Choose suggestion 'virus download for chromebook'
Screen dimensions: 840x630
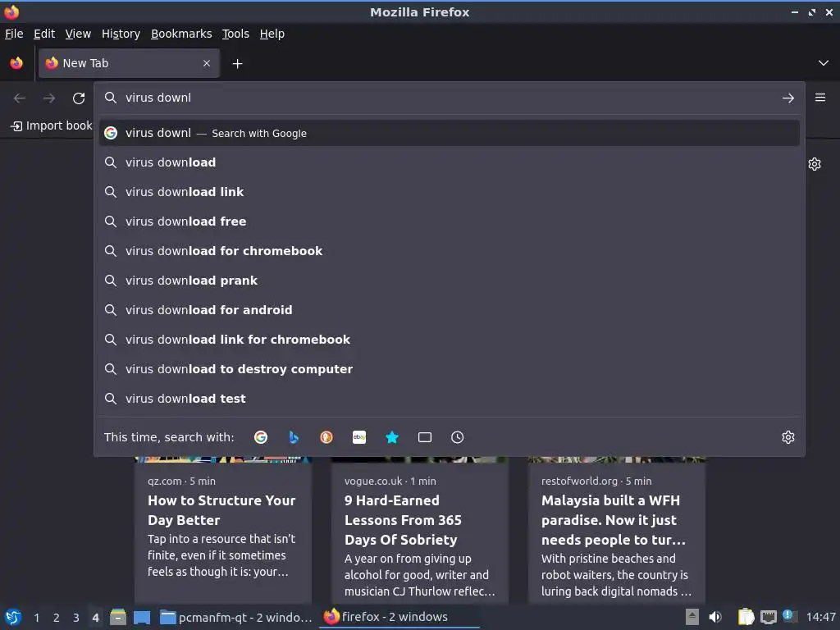click(x=450, y=251)
